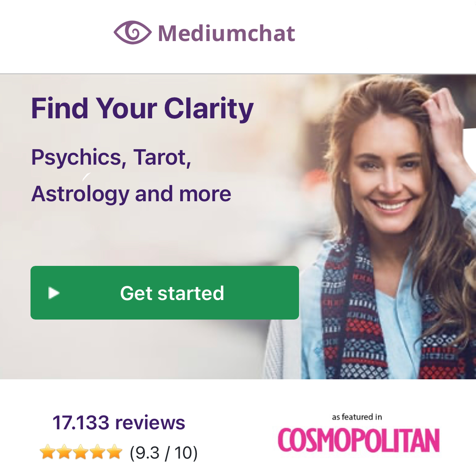The width and height of the screenshot is (476, 472).
Task: Click the as featured in caption
Action: (x=357, y=417)
